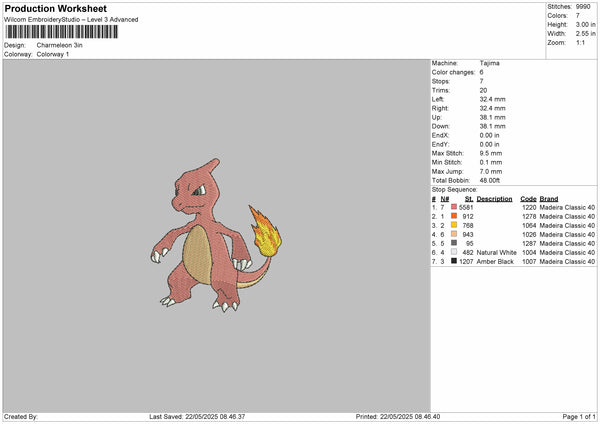Click the thread code '1278'
600x424 pixels.
coord(529,217)
